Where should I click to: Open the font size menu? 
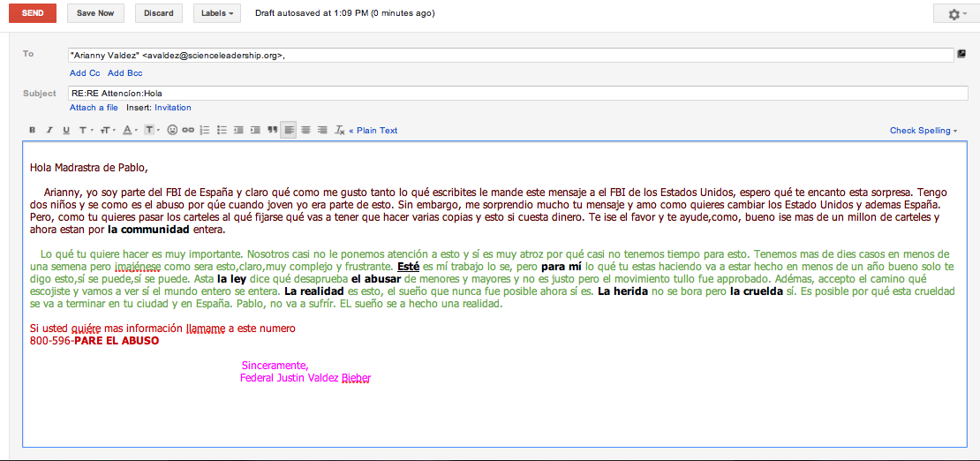pos(107,131)
